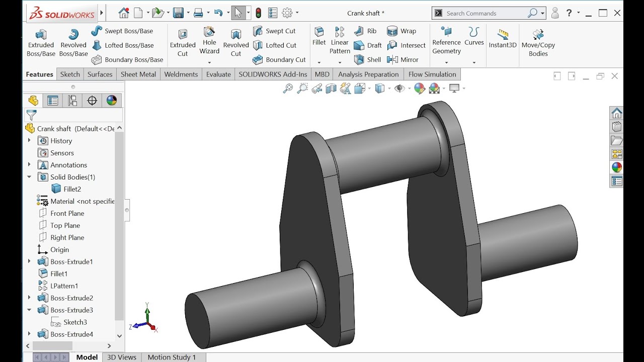This screenshot has height=362, width=644.
Task: Collapse the Solid Bodies(1) node
Action: (x=29, y=177)
